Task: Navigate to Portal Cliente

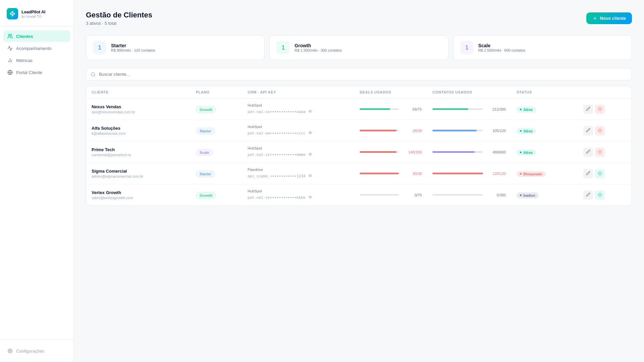Action: [37, 72]
